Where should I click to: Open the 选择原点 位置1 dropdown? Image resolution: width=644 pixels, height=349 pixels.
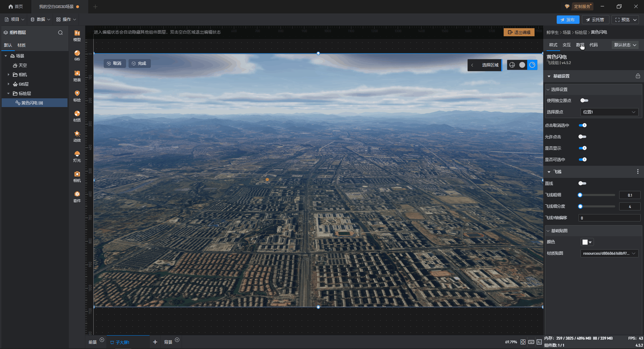point(609,112)
